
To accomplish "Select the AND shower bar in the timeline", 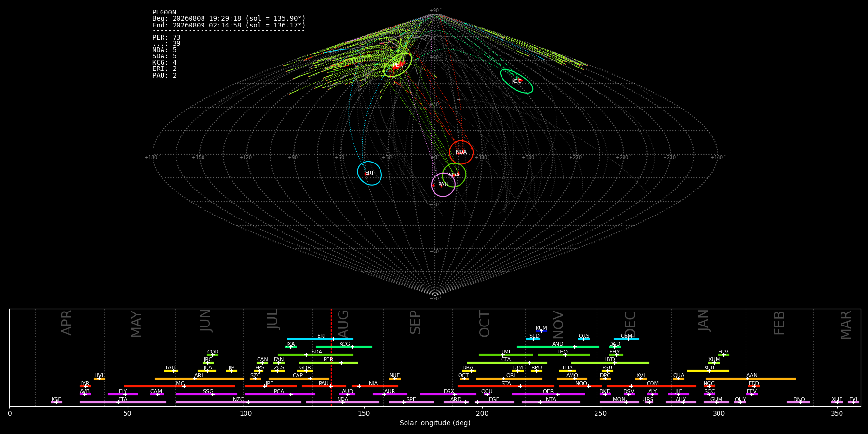I will 558,347.
